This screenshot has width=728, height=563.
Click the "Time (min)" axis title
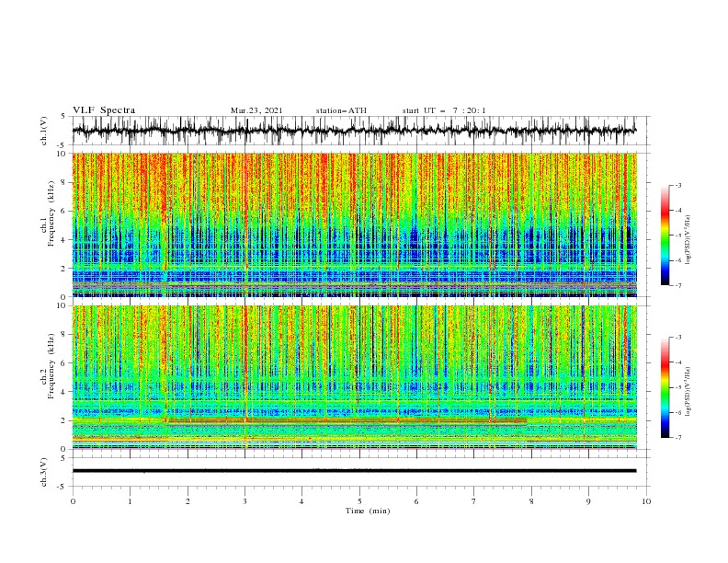click(368, 511)
